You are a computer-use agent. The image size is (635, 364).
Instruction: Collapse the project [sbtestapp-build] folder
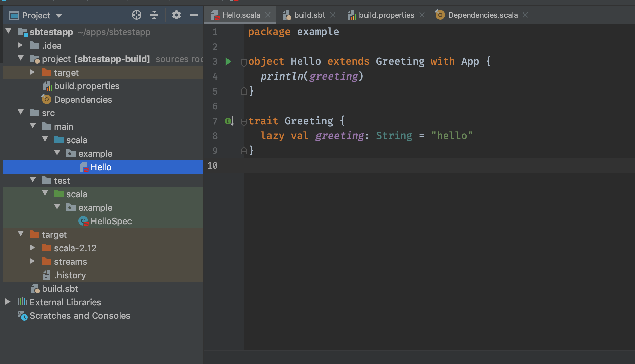(21, 58)
